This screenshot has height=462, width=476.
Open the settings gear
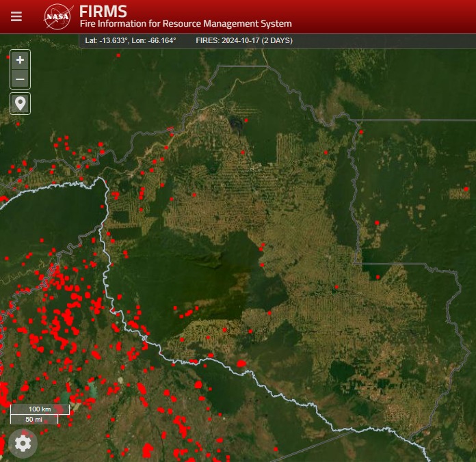[23, 444]
